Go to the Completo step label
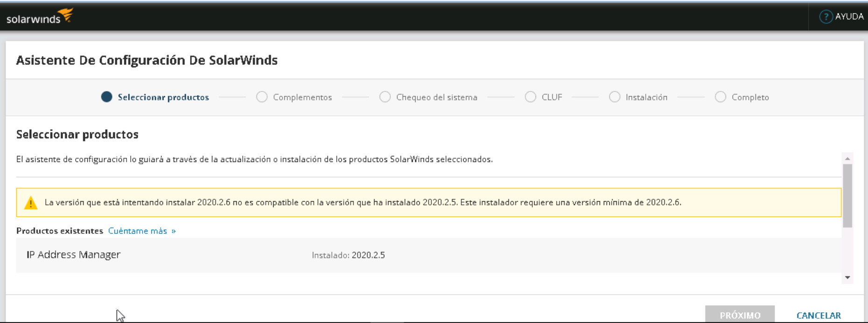The width and height of the screenshot is (868, 323). tap(750, 97)
